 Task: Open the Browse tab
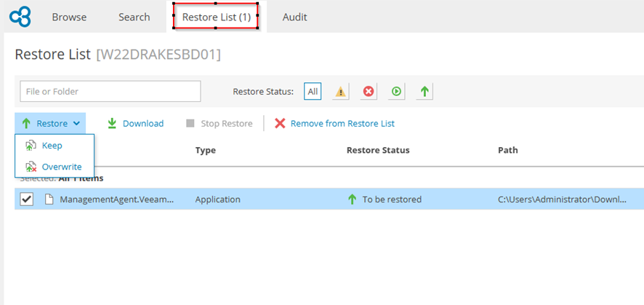click(x=69, y=17)
